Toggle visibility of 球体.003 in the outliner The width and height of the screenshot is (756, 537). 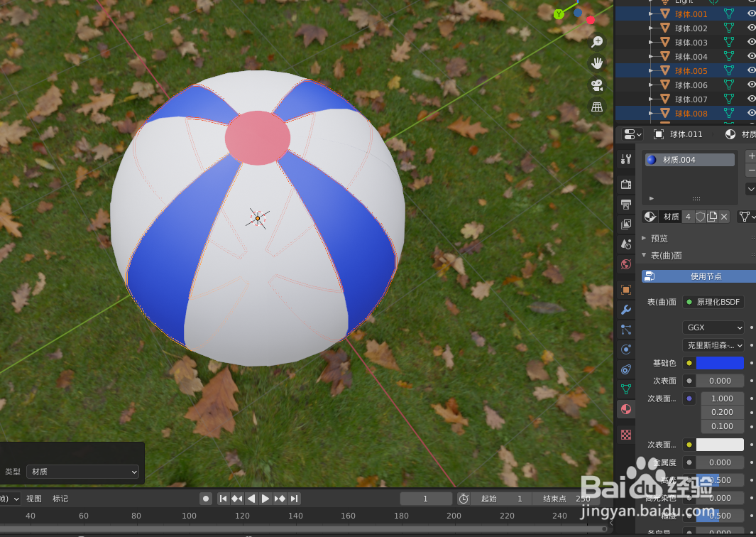pyautogui.click(x=750, y=42)
